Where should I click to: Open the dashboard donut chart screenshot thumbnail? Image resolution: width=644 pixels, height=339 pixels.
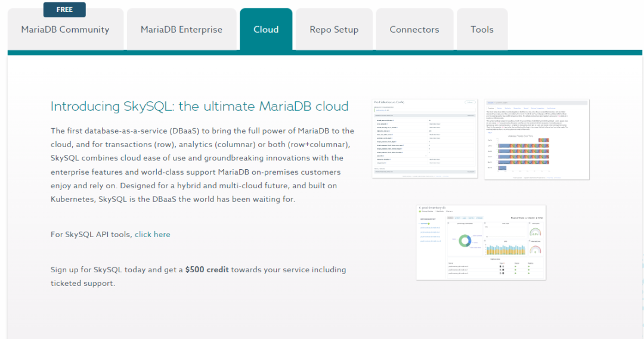coord(481,242)
